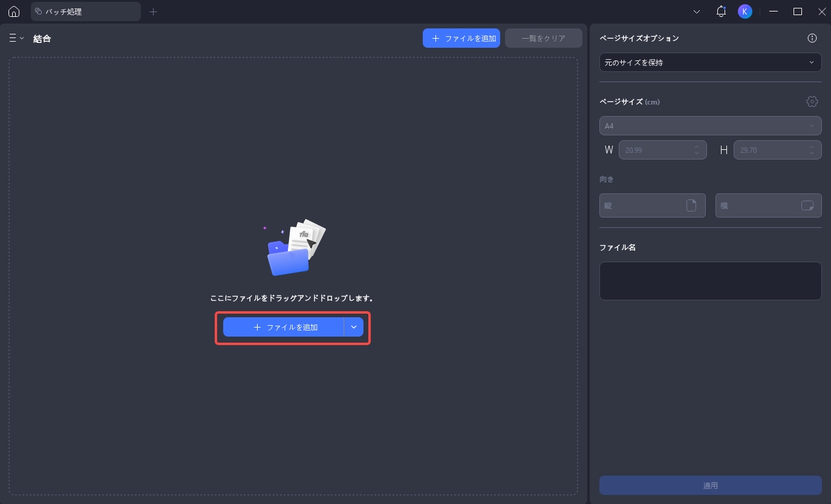Open a new tab with plus icon
831x504 pixels.
[153, 11]
